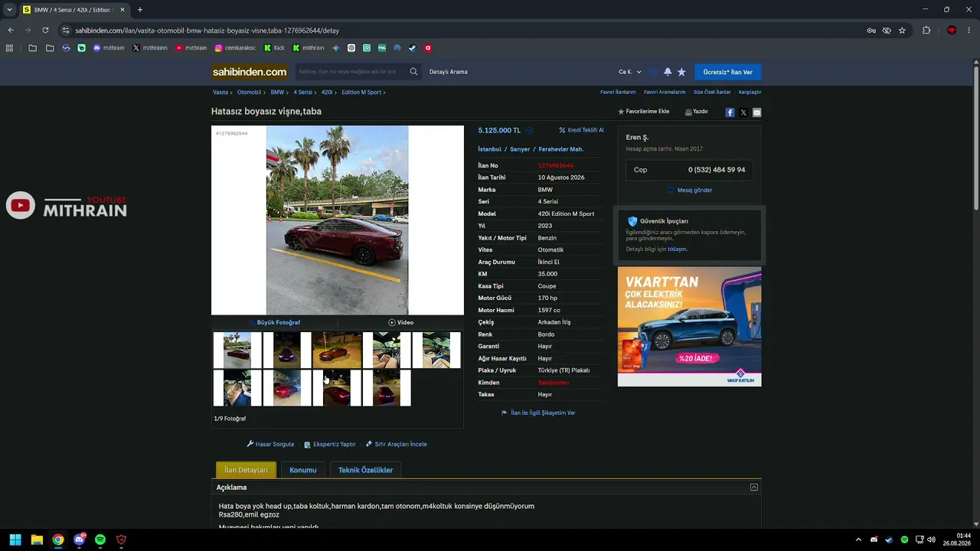Screen dimensions: 980x551
Task: Open the X mithrainn bookmark
Action: click(x=149, y=48)
